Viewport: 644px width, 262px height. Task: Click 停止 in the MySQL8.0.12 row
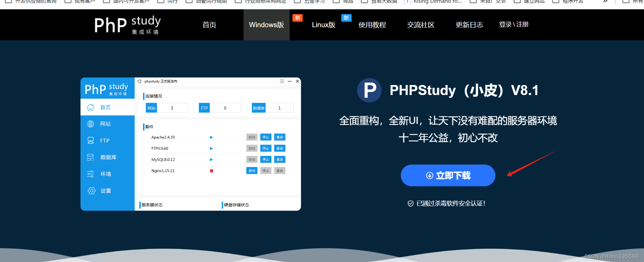266,159
